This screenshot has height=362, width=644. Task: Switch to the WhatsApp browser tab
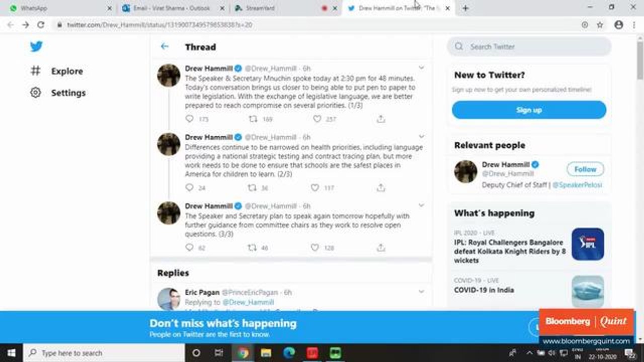[61, 8]
